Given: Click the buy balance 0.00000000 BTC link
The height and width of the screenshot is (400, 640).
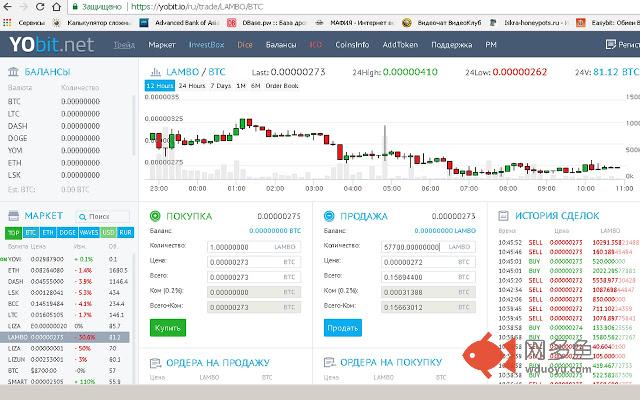Looking at the screenshot, I should pyautogui.click(x=275, y=231).
